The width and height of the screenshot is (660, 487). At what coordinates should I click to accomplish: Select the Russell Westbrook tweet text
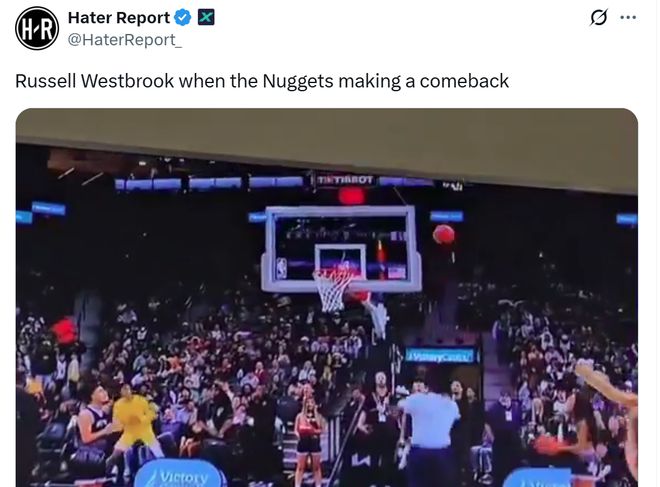(262, 81)
